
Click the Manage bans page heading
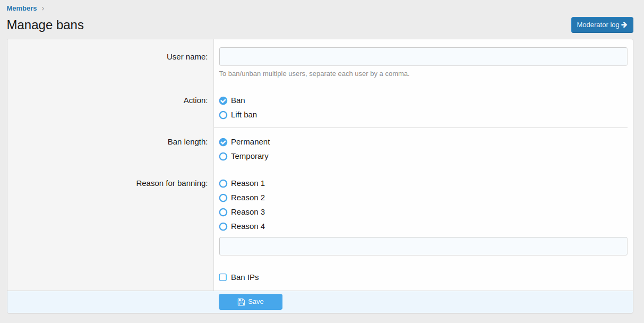tap(45, 25)
